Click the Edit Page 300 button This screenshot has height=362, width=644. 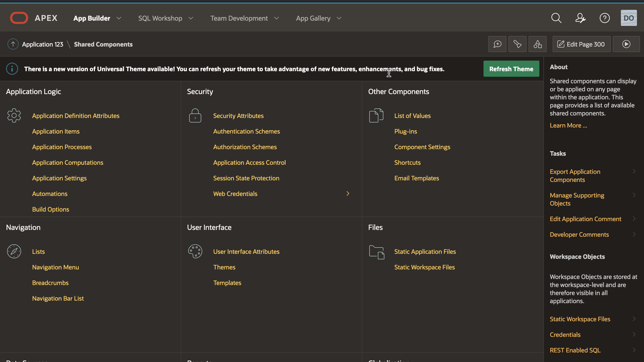581,44
